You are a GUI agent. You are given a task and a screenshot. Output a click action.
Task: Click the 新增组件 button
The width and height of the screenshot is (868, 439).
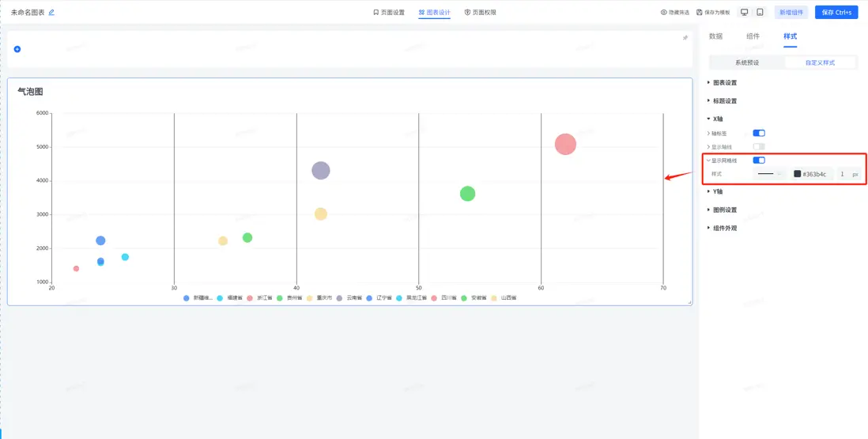tap(791, 12)
